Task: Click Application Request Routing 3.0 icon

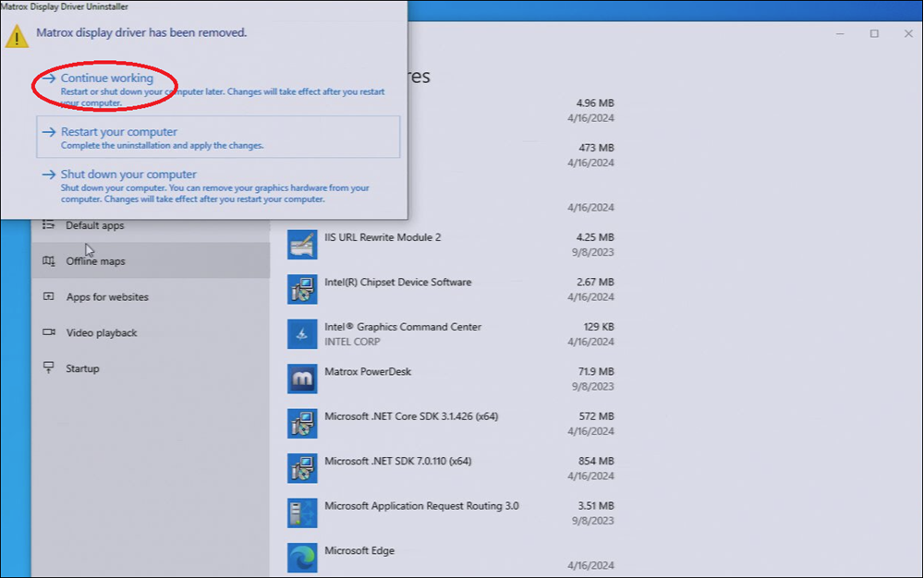Action: [302, 512]
